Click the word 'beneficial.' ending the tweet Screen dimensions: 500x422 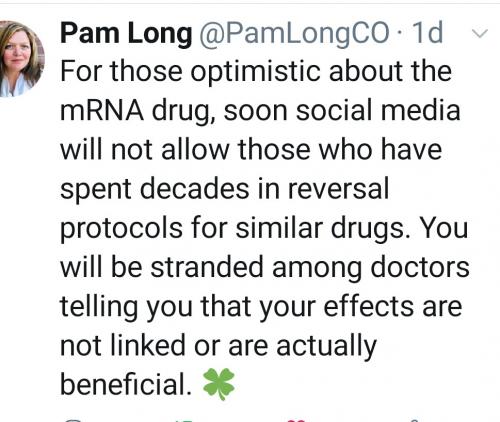pyautogui.click(x=126, y=384)
